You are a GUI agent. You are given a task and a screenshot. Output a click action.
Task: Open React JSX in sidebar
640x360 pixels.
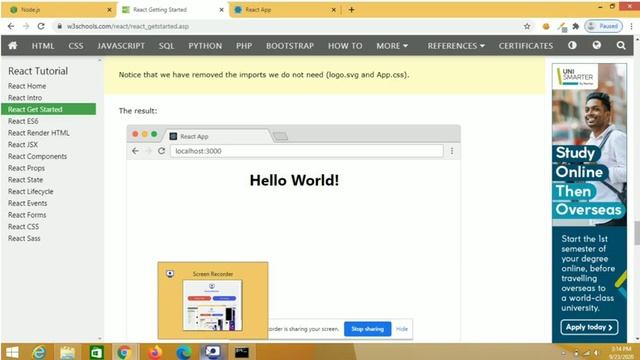[23, 144]
